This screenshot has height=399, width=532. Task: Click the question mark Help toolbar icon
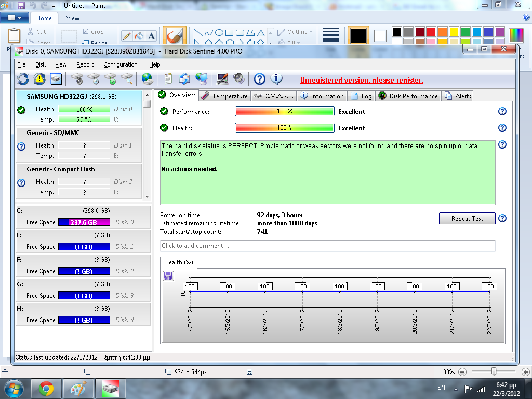click(x=260, y=79)
